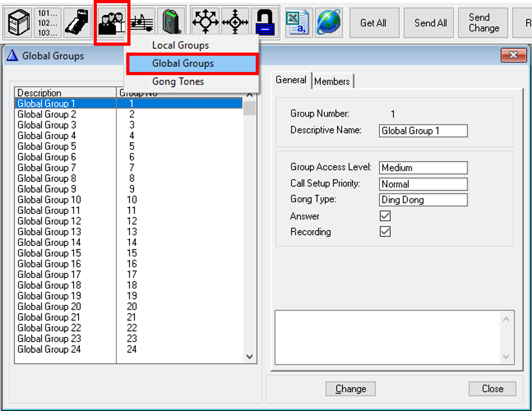Click inside the large notes text box

[387, 337]
